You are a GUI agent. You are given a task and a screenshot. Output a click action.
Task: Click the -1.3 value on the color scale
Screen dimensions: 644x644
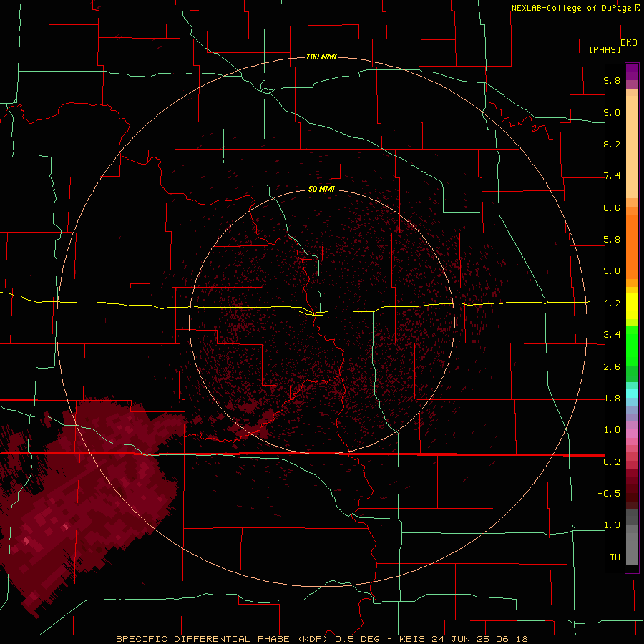(x=609, y=525)
